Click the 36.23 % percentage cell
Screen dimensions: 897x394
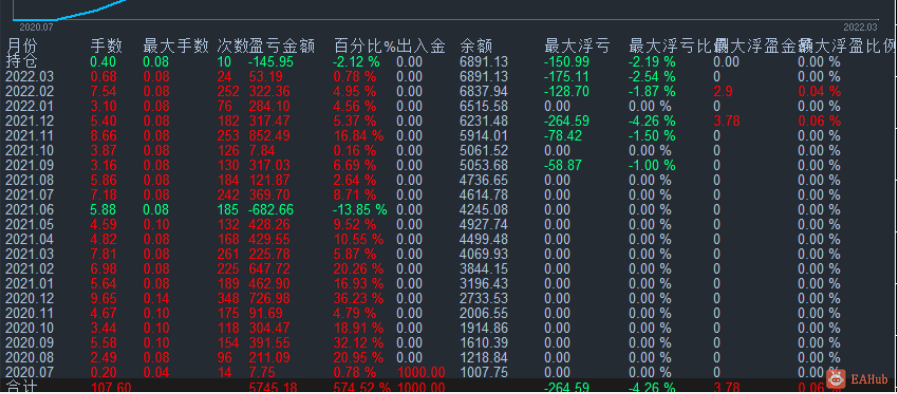coord(359,300)
